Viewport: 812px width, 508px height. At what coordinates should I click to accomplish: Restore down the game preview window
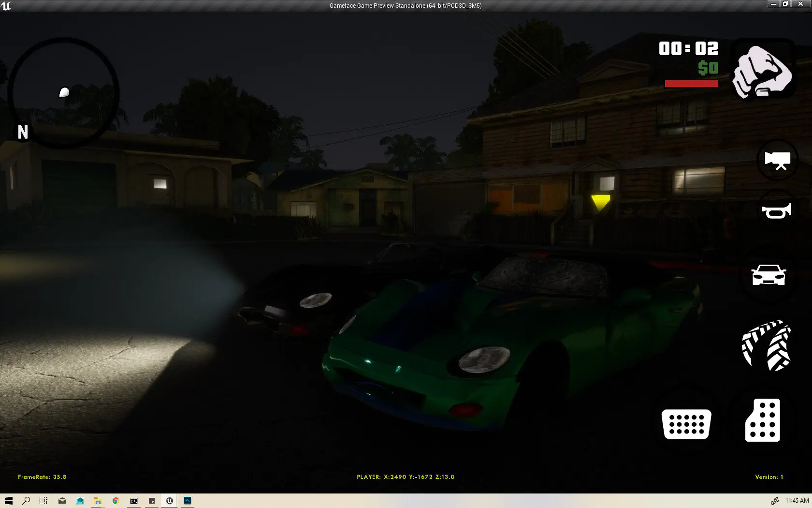coord(785,4)
